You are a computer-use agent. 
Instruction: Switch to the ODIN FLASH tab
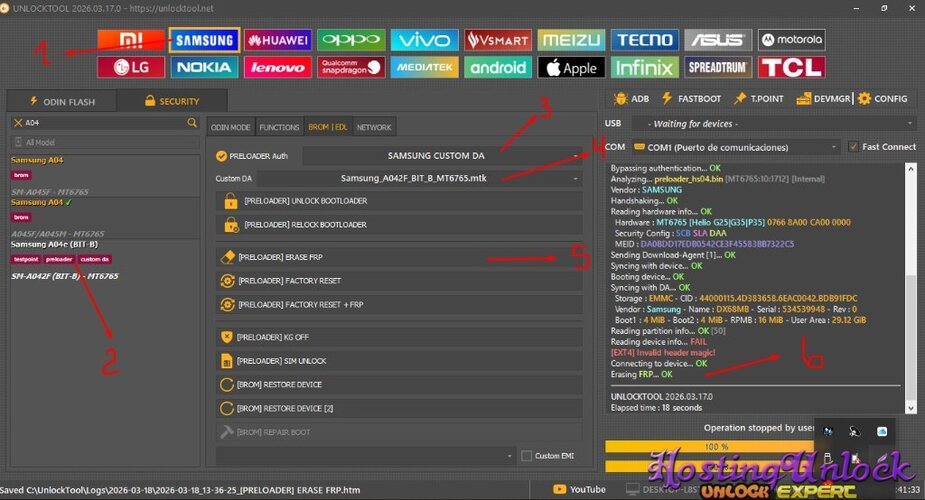click(x=63, y=101)
